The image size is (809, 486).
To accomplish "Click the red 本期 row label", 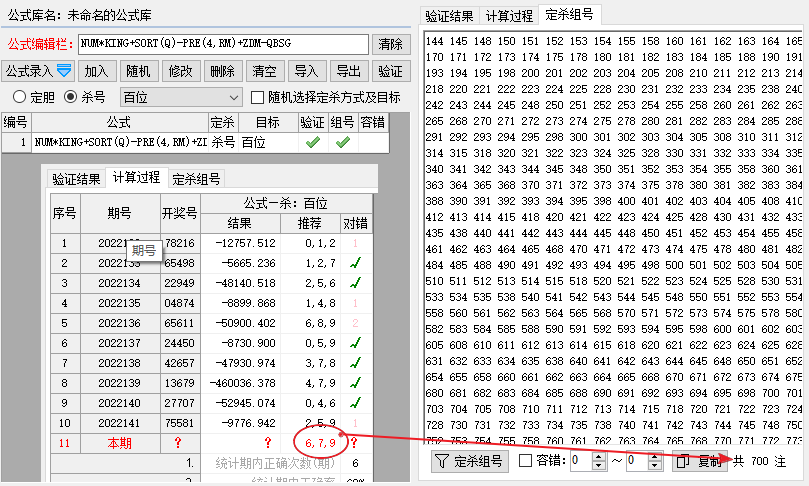I will pyautogui.click(x=120, y=443).
